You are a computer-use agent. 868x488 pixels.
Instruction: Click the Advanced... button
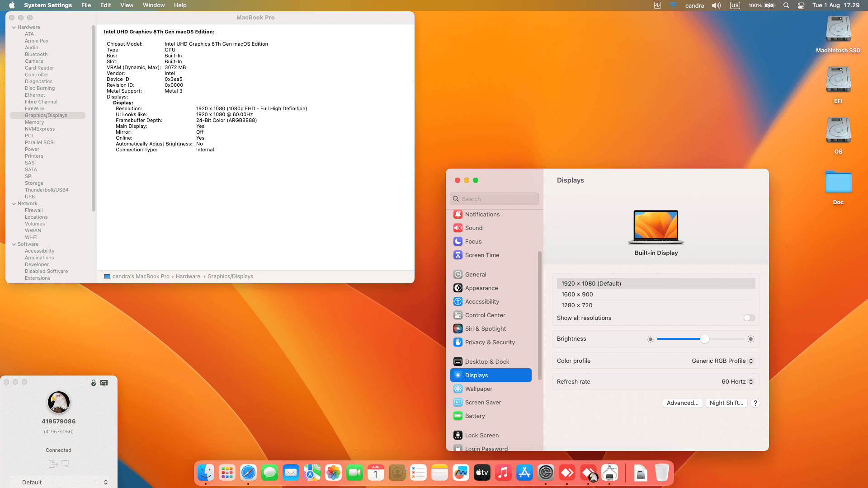682,403
